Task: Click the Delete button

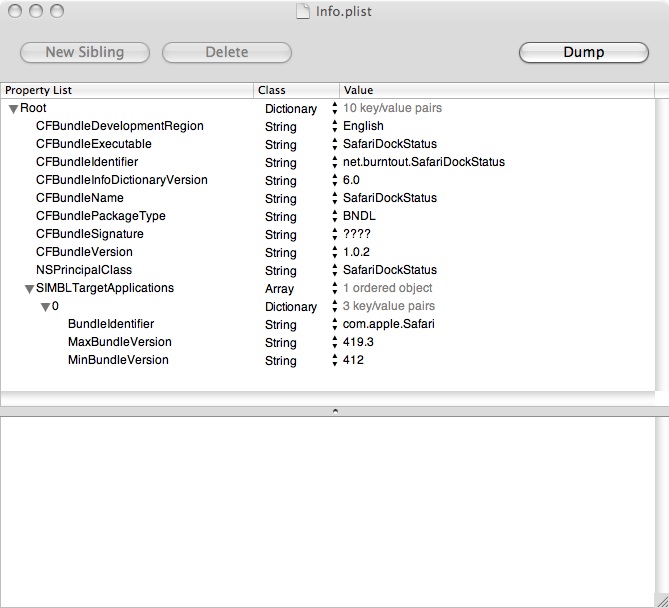Action: (227, 52)
